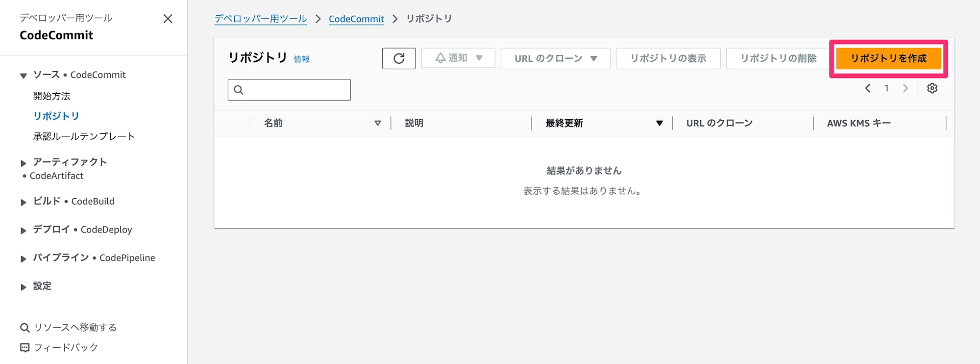Open the CodeCommit breadcrumb link

pos(356,19)
